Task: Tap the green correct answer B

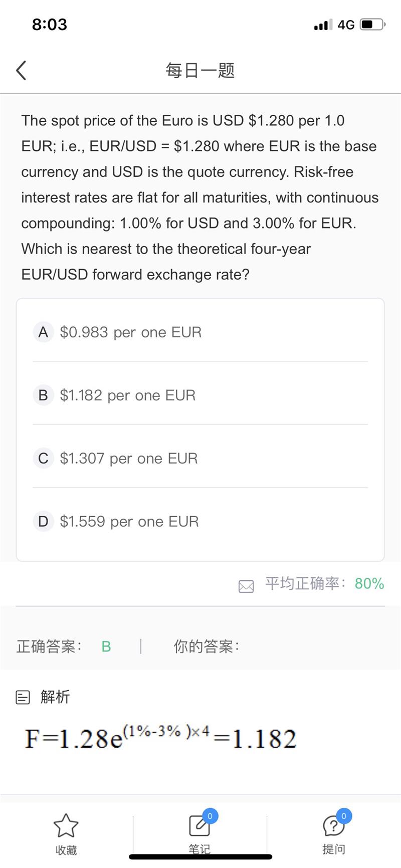Action: pos(106,647)
